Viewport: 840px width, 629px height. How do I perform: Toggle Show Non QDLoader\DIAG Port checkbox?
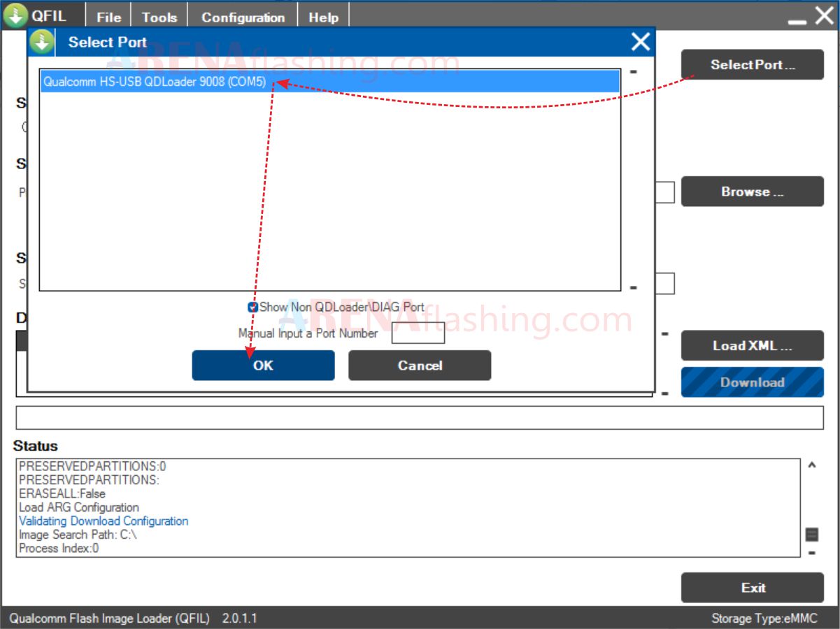point(253,307)
